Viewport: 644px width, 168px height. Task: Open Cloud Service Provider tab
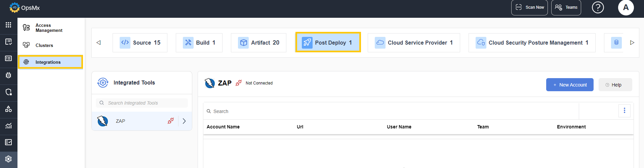pos(414,43)
